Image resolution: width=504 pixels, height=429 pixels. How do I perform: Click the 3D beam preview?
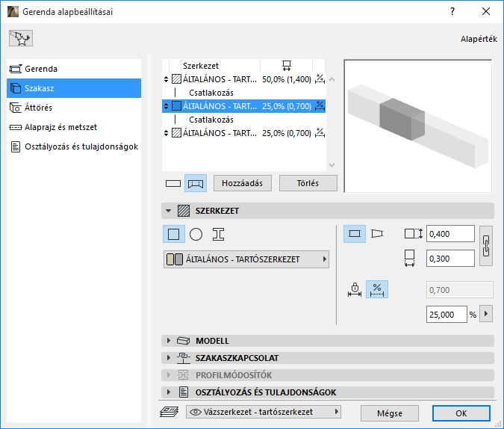pyautogui.click(x=418, y=126)
